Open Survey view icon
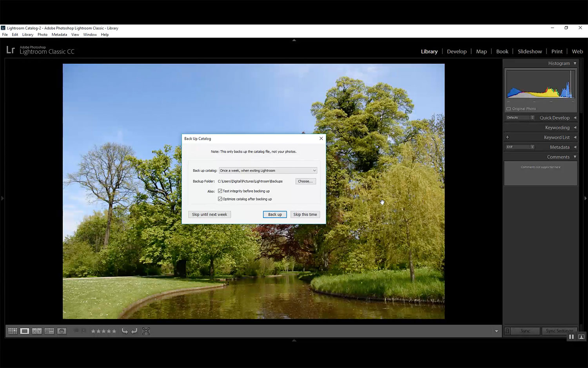The image size is (588, 368). [x=49, y=331]
